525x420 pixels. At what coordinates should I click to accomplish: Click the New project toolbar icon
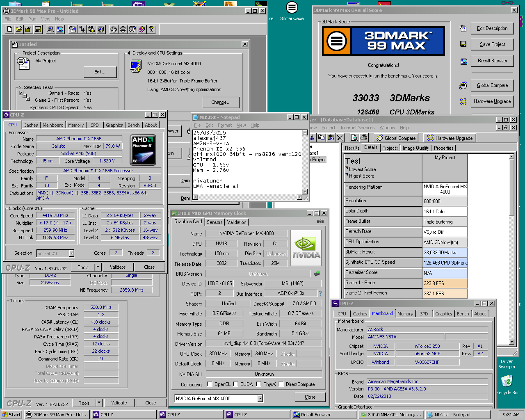10,29
